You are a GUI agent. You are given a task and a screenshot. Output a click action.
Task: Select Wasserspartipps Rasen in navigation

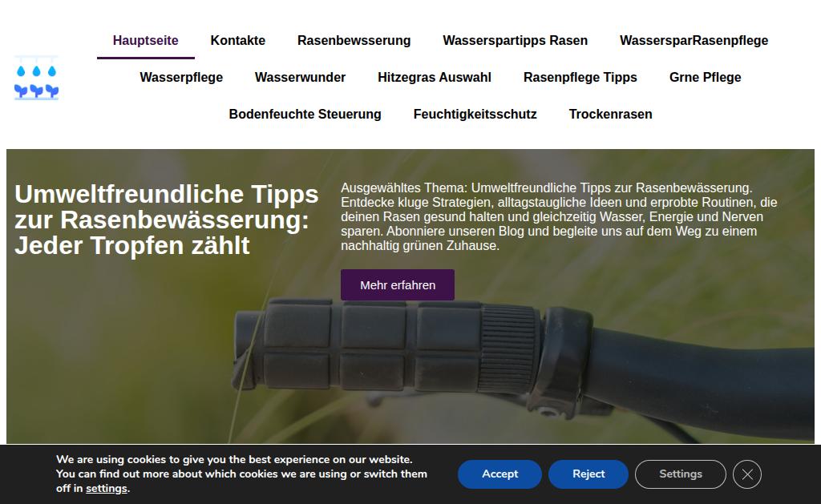click(516, 40)
